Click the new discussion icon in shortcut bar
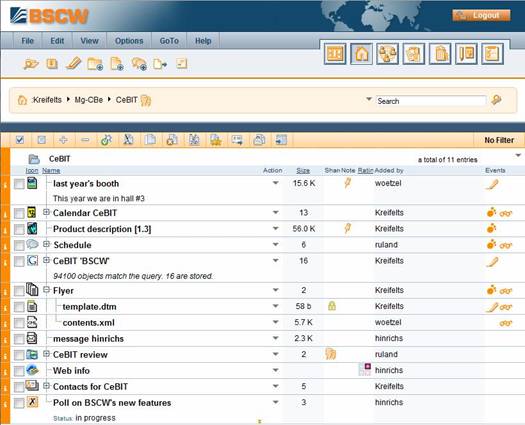525x425 pixels. (x=139, y=64)
